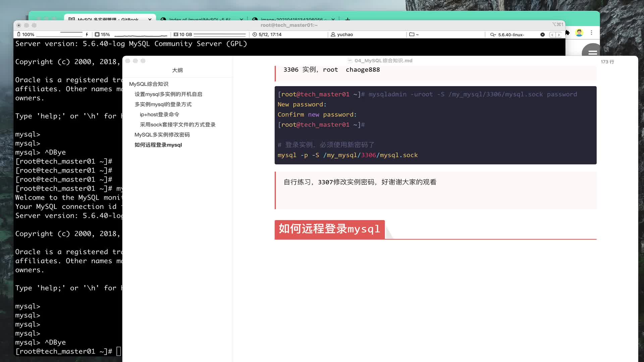Close the Index of /mysql browser tab
644x362 pixels.
click(x=241, y=19)
